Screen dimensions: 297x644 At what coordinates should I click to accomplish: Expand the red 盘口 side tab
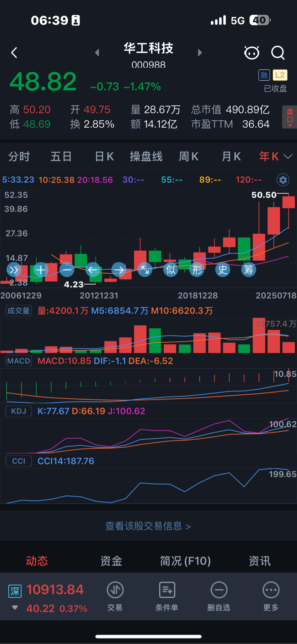point(290,117)
